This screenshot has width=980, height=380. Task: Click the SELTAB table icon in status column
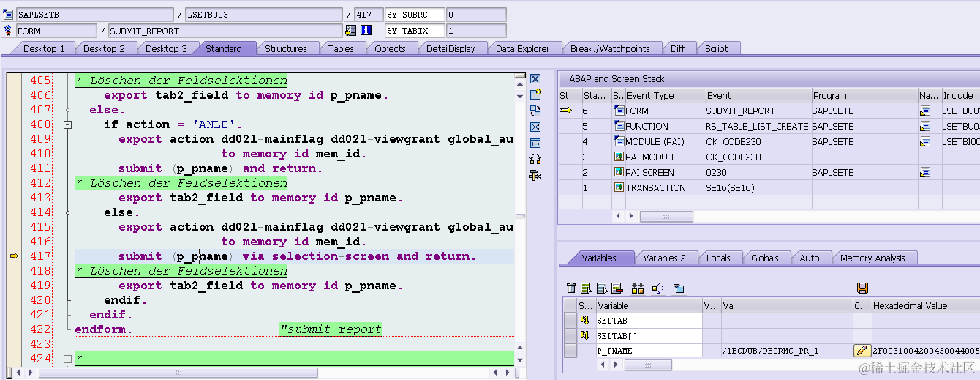pyautogui.click(x=584, y=320)
